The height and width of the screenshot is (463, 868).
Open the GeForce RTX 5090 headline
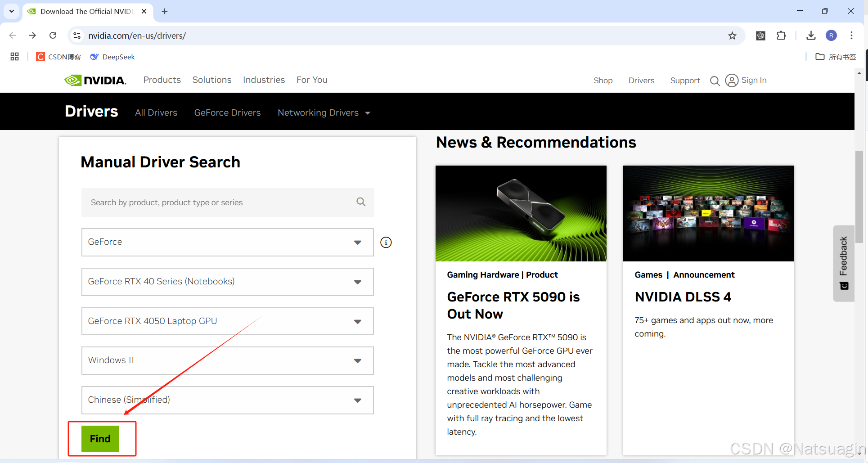(x=513, y=305)
